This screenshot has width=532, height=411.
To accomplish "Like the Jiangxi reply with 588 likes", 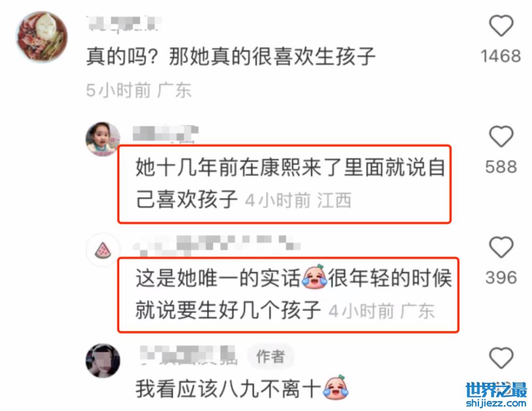I will click(x=501, y=136).
